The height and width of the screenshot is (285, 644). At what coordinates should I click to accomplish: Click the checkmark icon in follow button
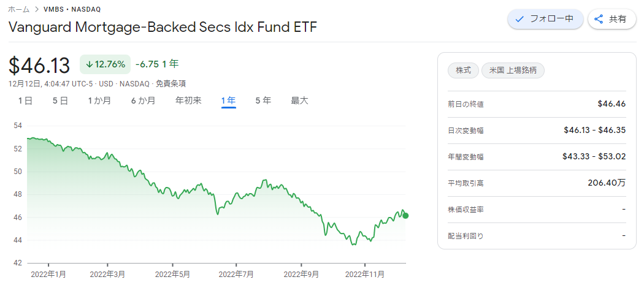point(519,19)
